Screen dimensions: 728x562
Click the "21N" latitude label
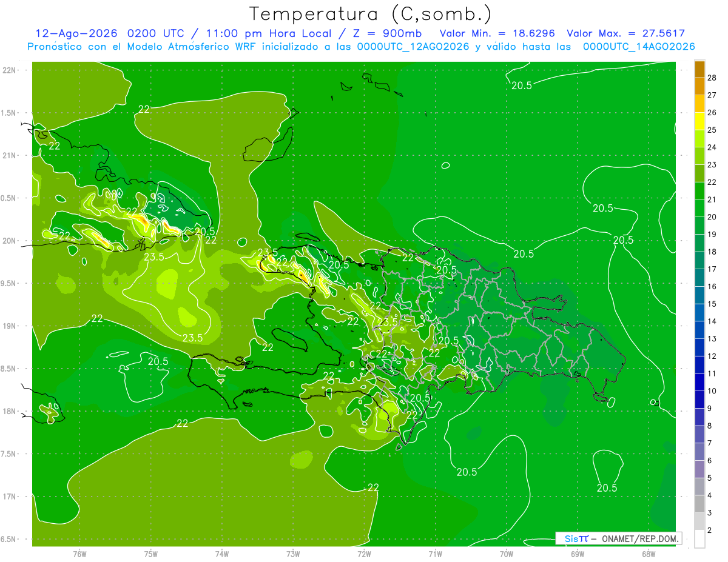(x=9, y=155)
